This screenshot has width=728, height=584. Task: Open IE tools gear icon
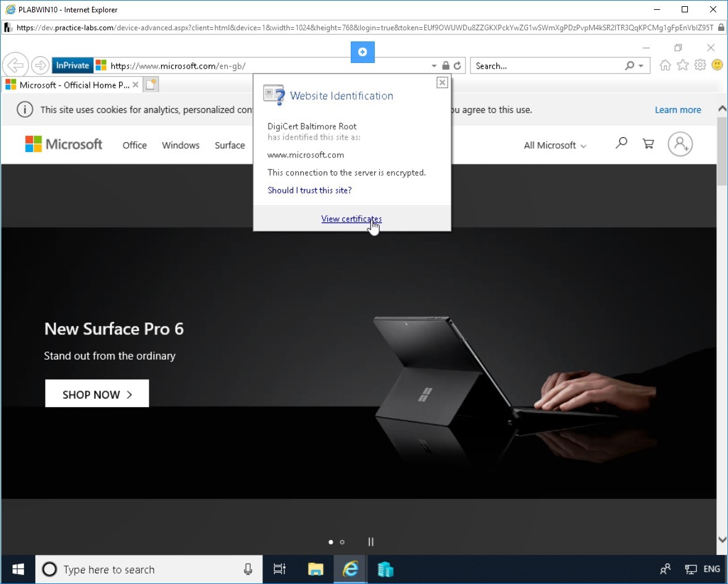[700, 65]
